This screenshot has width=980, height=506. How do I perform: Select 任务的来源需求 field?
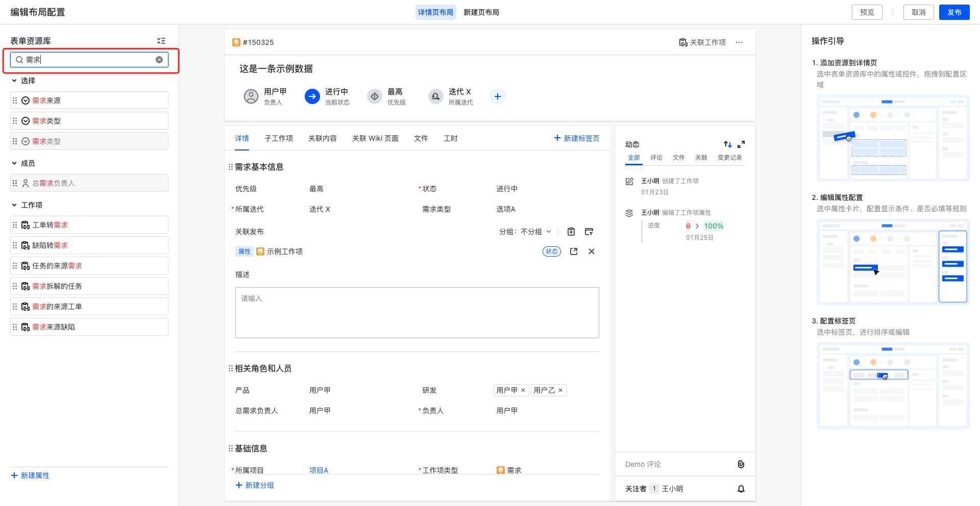coord(89,266)
